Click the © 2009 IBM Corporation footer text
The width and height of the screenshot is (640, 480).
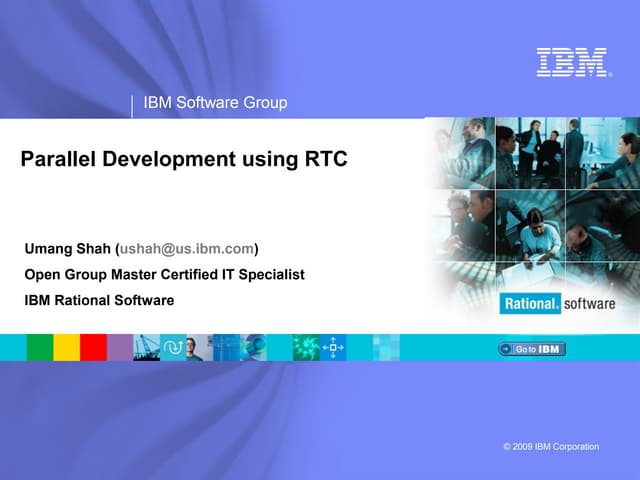coord(551,446)
